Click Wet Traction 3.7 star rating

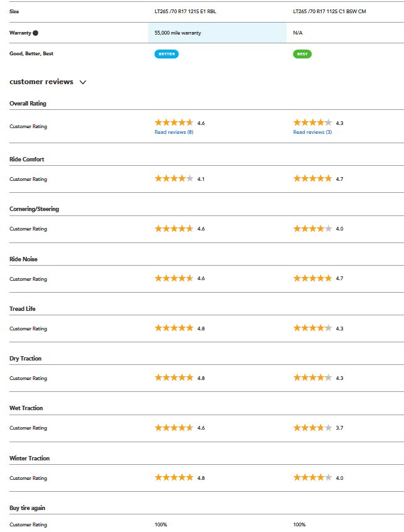point(312,428)
